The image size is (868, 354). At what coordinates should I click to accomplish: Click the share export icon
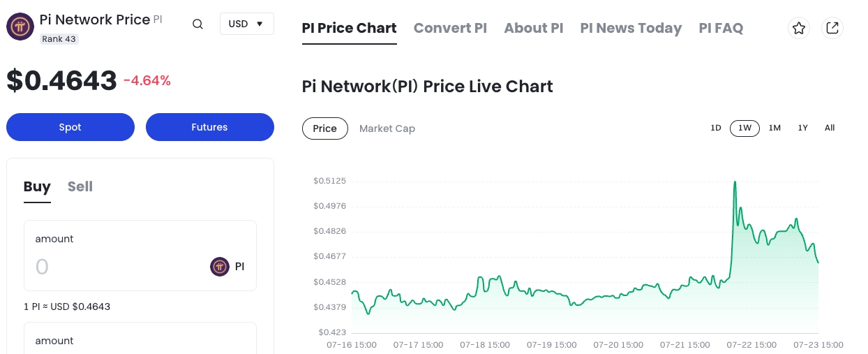832,28
